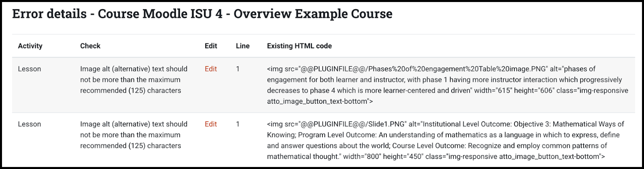This screenshot has height=169, width=644.
Task: Select the Check column header
Action: pos(90,46)
